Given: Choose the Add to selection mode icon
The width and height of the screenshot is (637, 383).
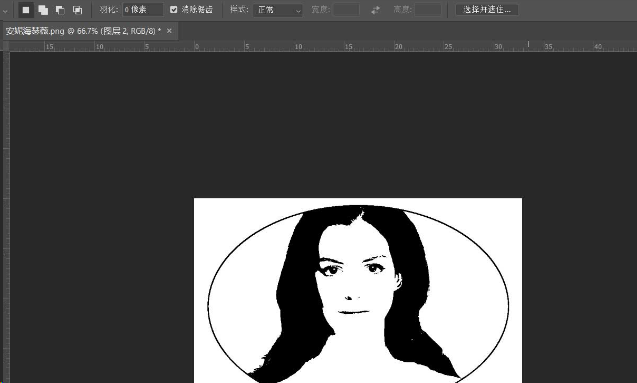Looking at the screenshot, I should 43,10.
